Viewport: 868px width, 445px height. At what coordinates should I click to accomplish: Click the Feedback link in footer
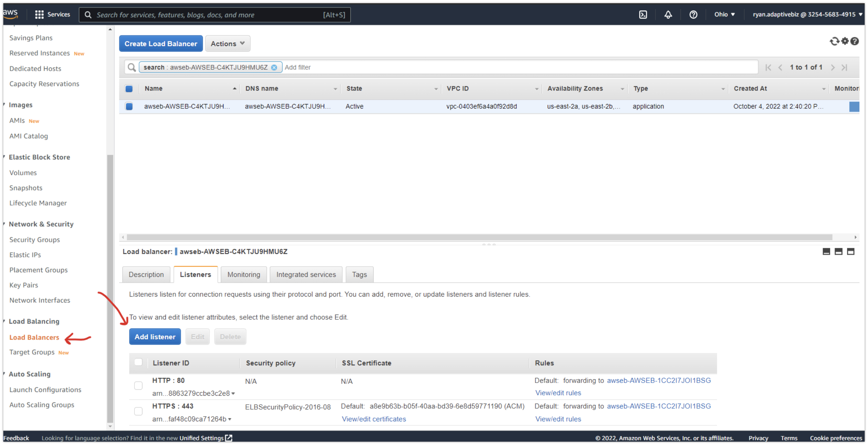coord(16,438)
